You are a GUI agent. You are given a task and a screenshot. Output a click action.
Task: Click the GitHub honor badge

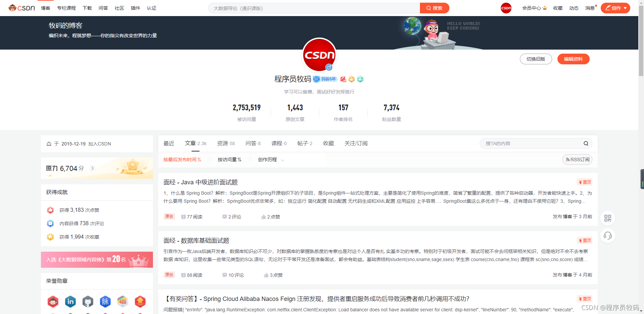[x=88, y=302]
